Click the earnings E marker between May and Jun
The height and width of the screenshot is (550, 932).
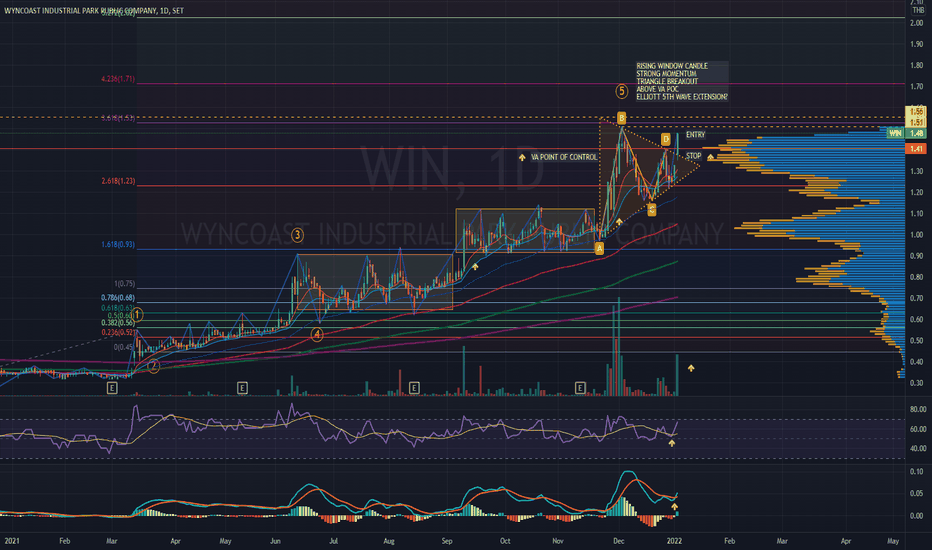242,388
